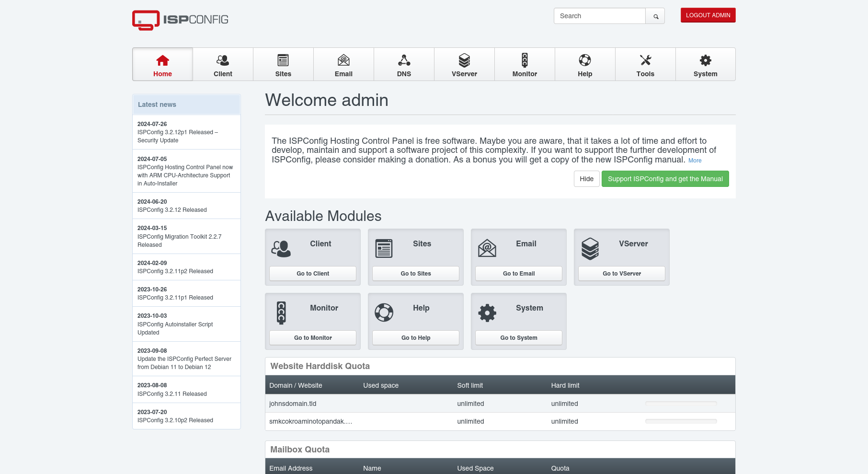This screenshot has height=474, width=868.
Task: Click the Sites module card icon
Action: click(384, 248)
